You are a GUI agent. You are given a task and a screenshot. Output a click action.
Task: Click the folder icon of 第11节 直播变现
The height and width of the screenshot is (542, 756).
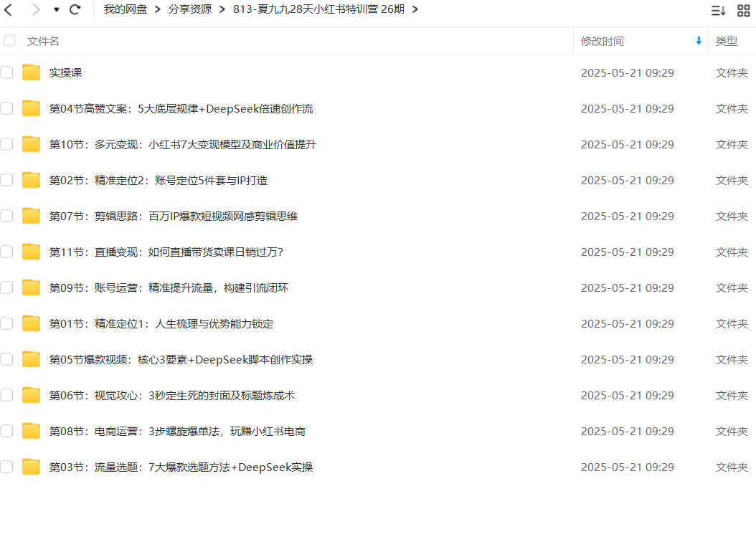click(32, 252)
